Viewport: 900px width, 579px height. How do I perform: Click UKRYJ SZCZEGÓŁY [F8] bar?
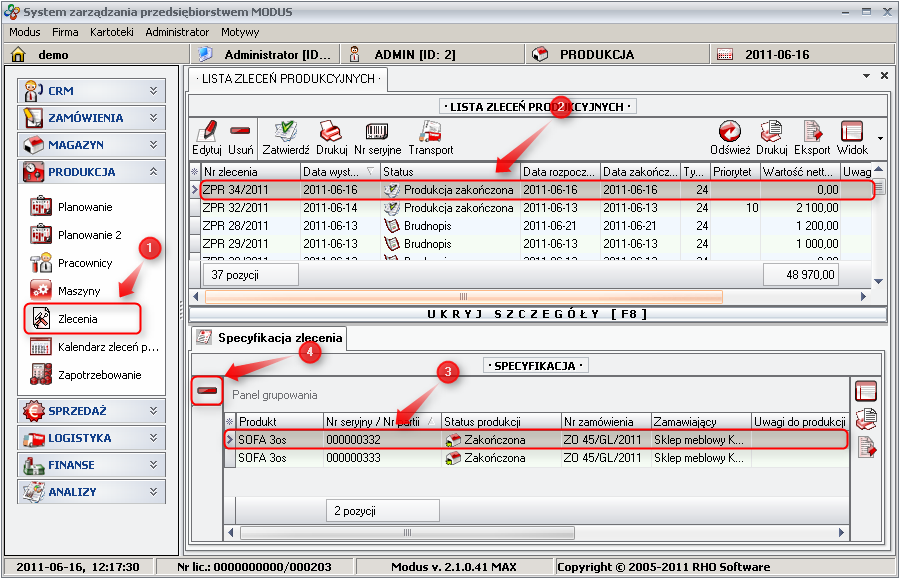coord(538,314)
